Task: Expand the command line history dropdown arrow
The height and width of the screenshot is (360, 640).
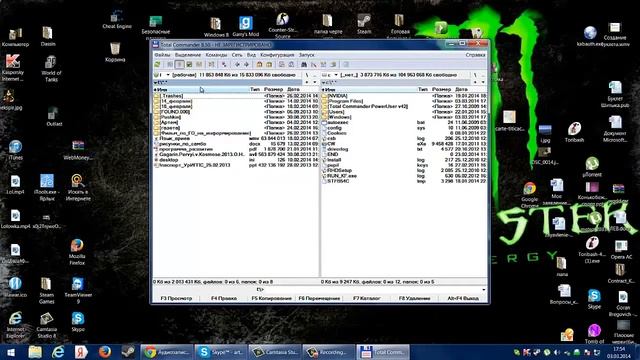Action: tap(484, 290)
